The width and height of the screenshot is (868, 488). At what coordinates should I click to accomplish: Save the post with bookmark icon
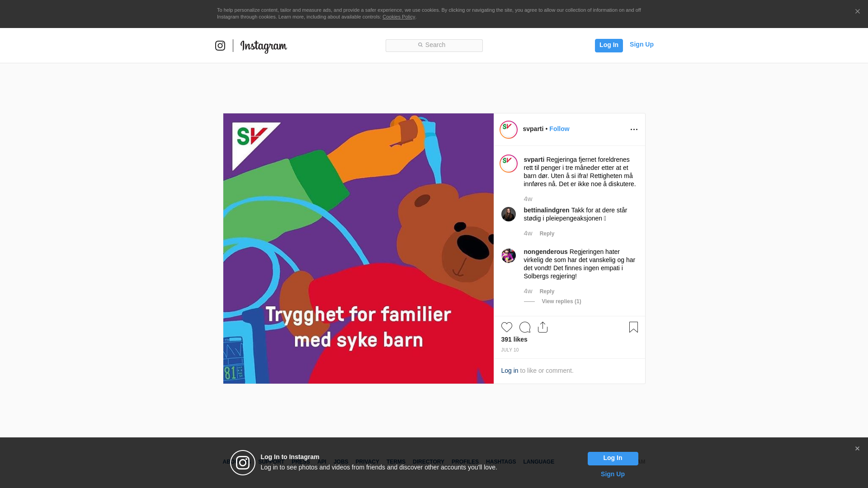click(x=633, y=327)
